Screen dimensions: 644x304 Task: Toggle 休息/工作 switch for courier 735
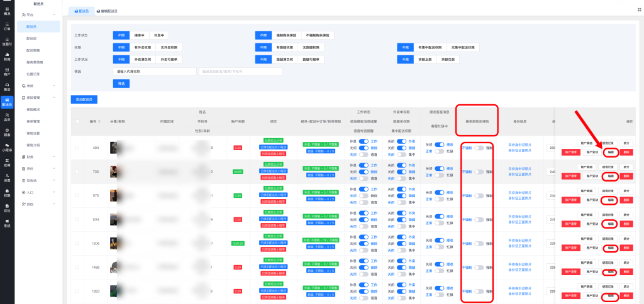click(x=364, y=165)
